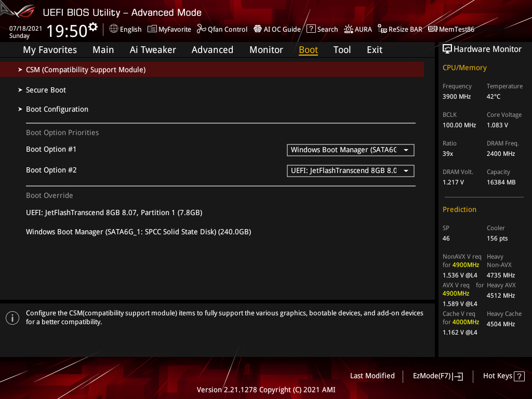Open the Exit menu

coord(375,50)
